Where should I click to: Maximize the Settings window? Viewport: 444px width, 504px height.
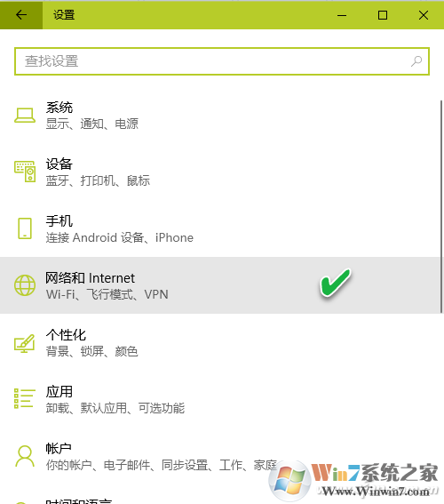coord(383,15)
